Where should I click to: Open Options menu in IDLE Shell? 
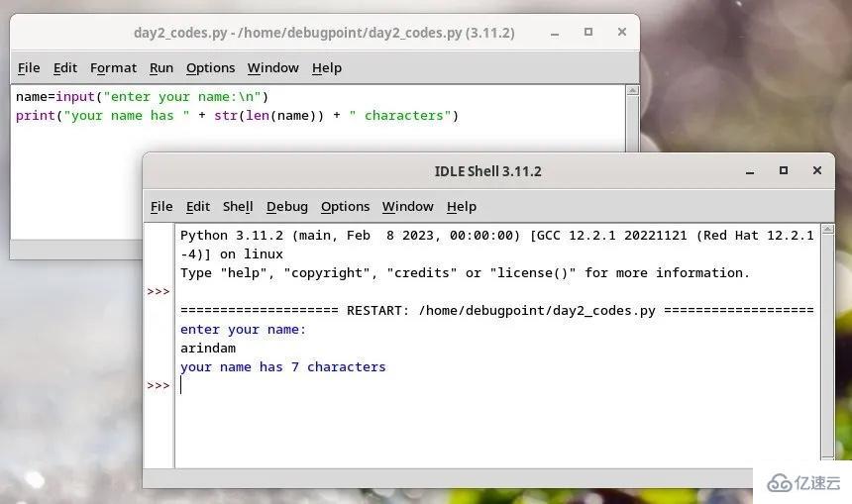pyautogui.click(x=345, y=206)
